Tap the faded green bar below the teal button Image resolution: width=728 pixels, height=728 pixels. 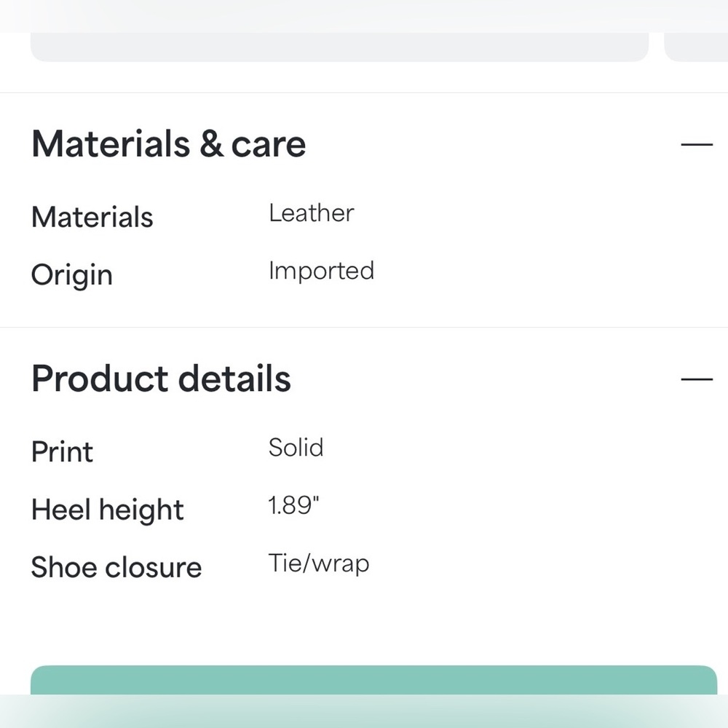(x=364, y=711)
